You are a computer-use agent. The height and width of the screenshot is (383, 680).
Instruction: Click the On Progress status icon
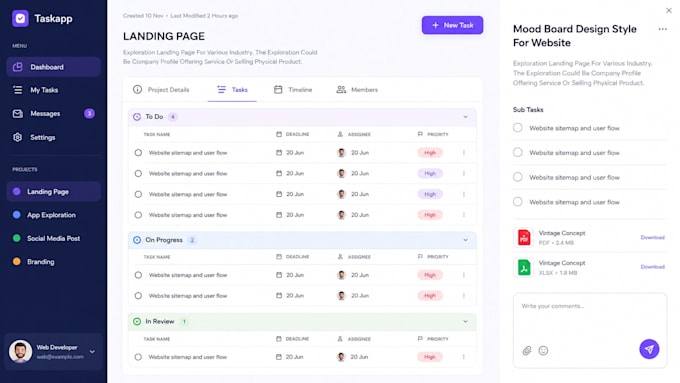tap(137, 240)
